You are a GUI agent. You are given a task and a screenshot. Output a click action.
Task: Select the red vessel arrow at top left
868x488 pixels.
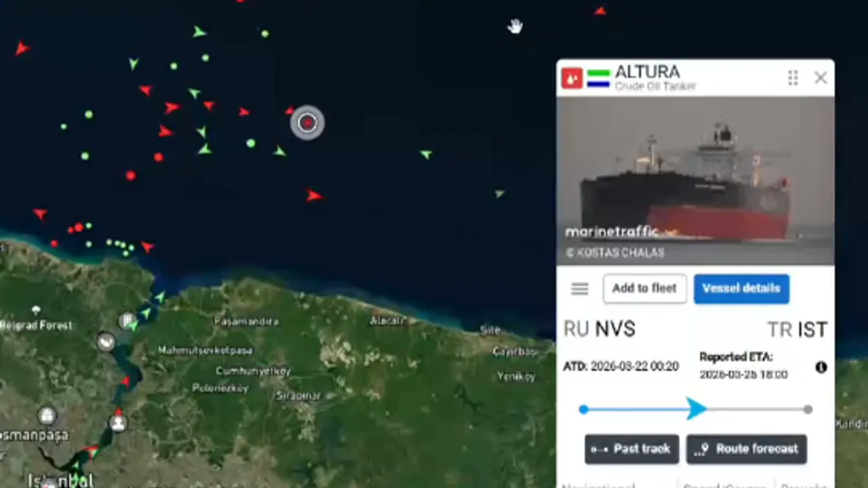pyautogui.click(x=22, y=48)
